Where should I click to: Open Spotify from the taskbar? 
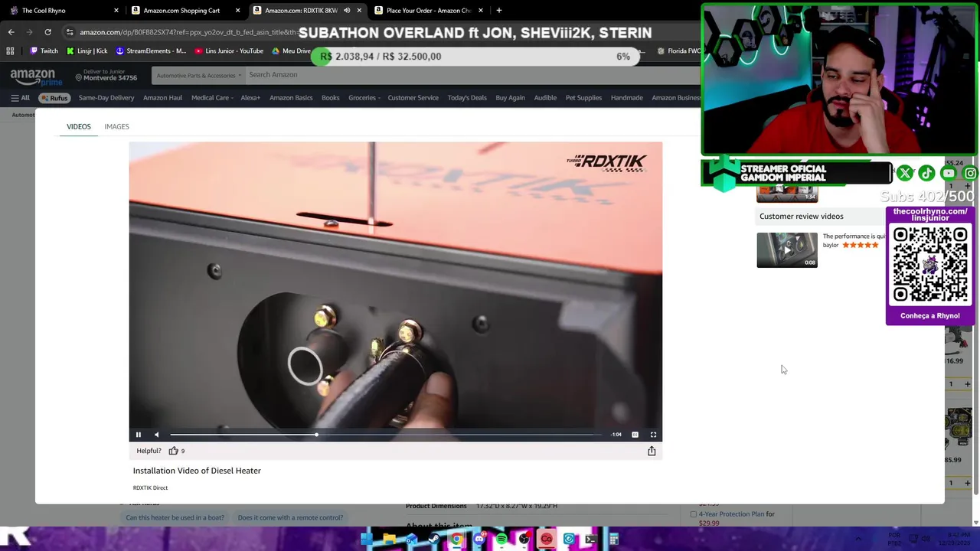pyautogui.click(x=501, y=540)
